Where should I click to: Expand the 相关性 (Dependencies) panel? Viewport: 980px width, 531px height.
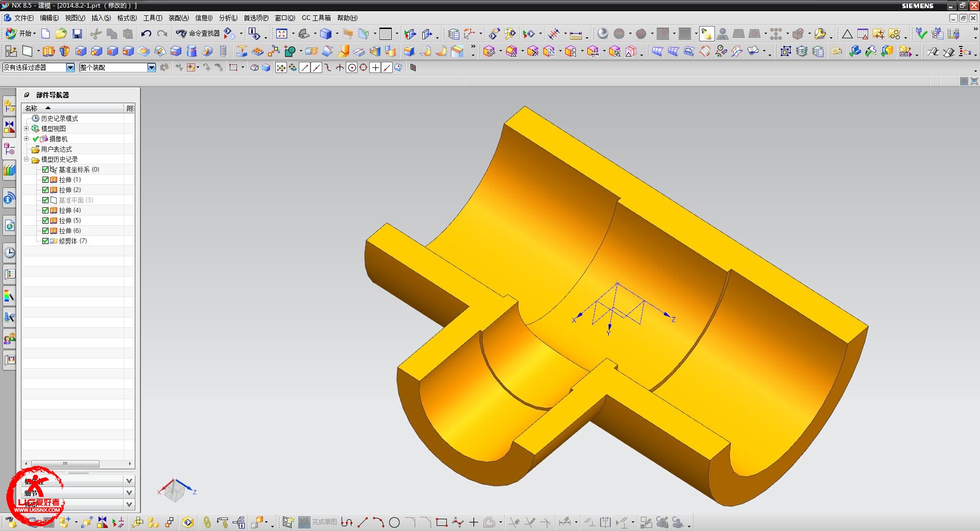129,481
